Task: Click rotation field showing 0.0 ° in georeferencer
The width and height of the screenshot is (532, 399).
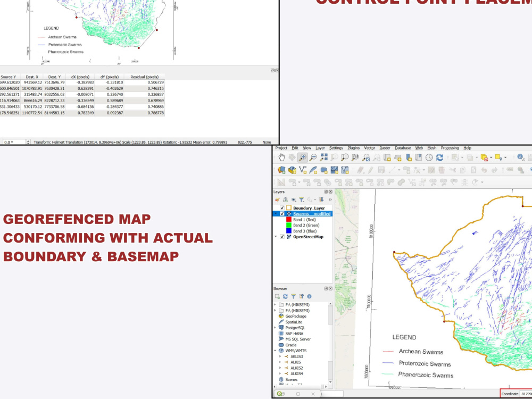Action: click(x=14, y=142)
